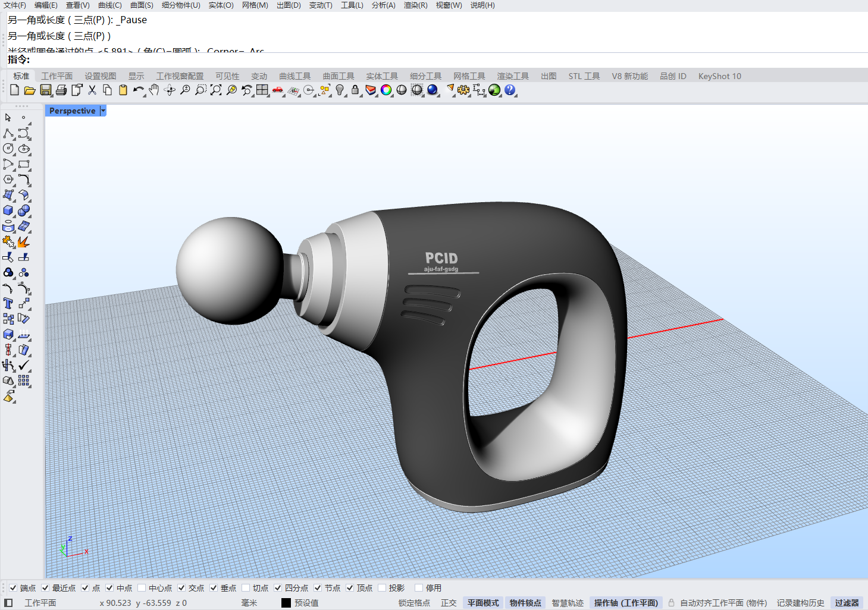868x610 pixels.
Task: Click the Print icon in toolbar
Action: (x=61, y=90)
